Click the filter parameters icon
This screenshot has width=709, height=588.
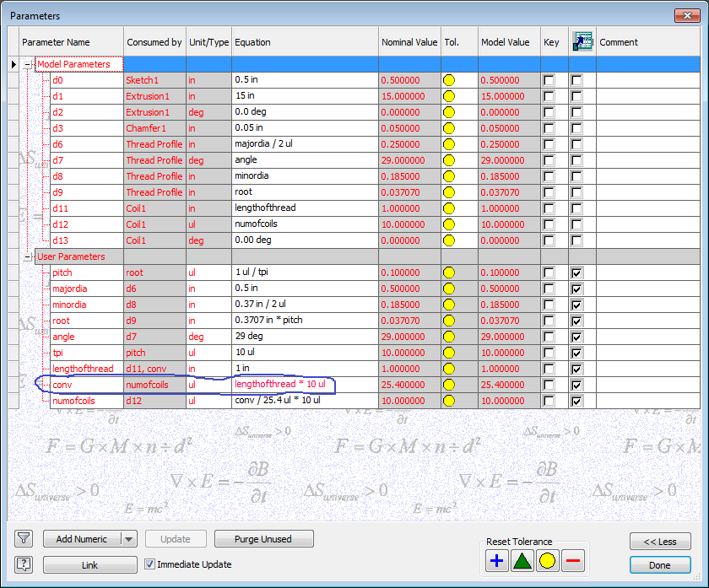click(x=23, y=538)
